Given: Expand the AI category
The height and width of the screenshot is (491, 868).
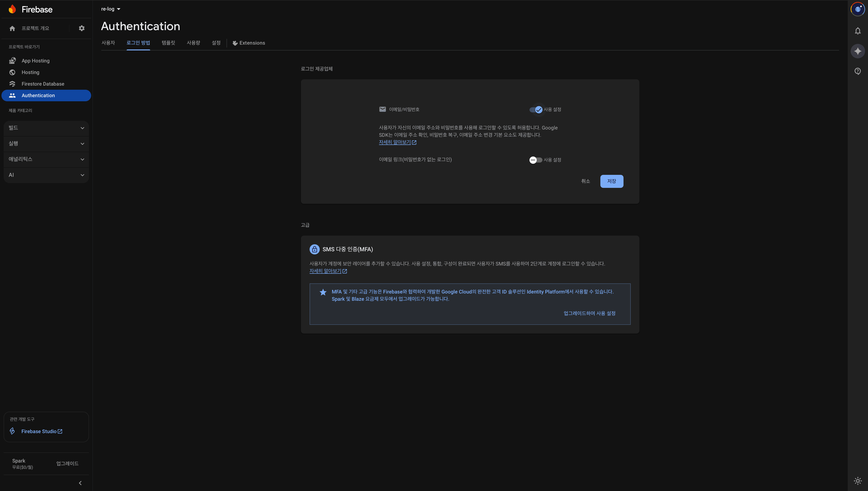Looking at the screenshot, I should tap(46, 175).
